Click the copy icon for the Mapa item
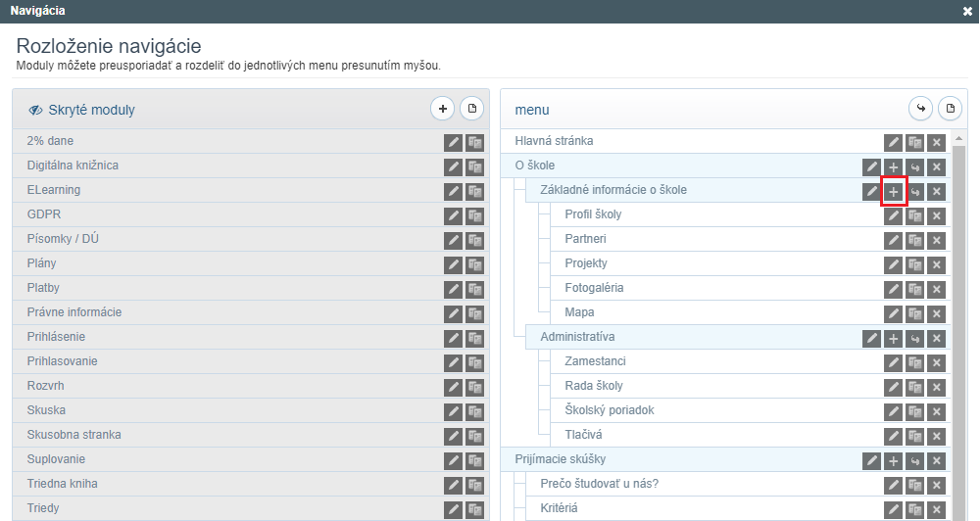980x521 pixels. click(x=915, y=314)
